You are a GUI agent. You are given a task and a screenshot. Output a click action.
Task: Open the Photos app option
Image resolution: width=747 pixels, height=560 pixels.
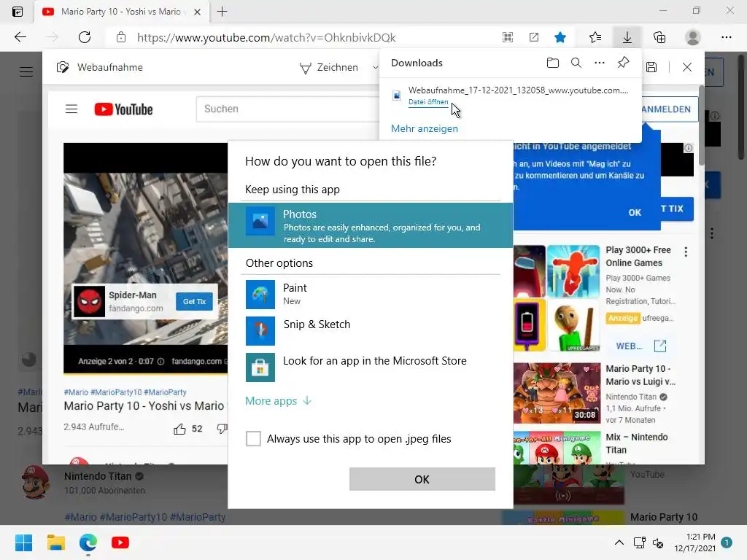pyautogui.click(x=370, y=225)
